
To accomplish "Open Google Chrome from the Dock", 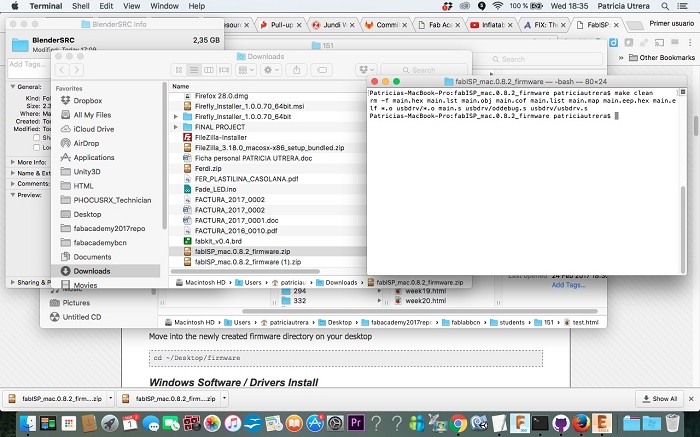I will tap(458, 423).
